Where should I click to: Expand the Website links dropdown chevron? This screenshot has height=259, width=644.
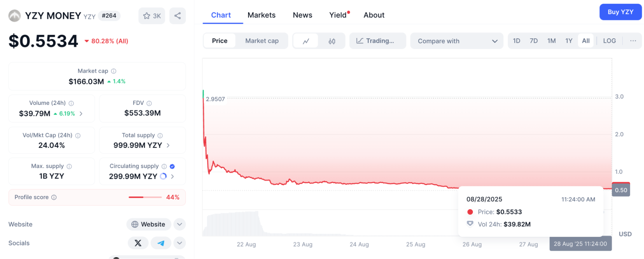[x=180, y=224]
